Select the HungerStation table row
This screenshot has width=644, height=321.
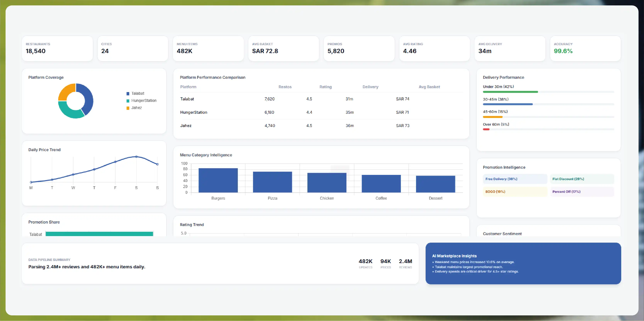321,112
